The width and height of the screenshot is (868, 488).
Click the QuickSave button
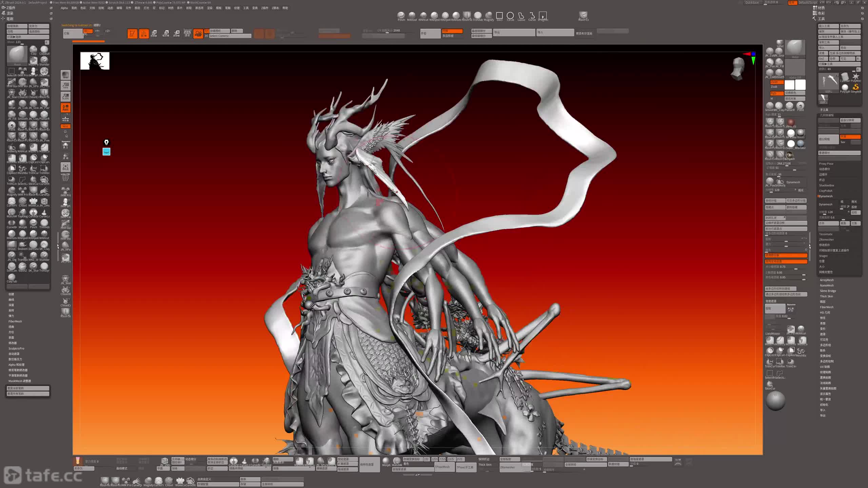[x=752, y=2]
